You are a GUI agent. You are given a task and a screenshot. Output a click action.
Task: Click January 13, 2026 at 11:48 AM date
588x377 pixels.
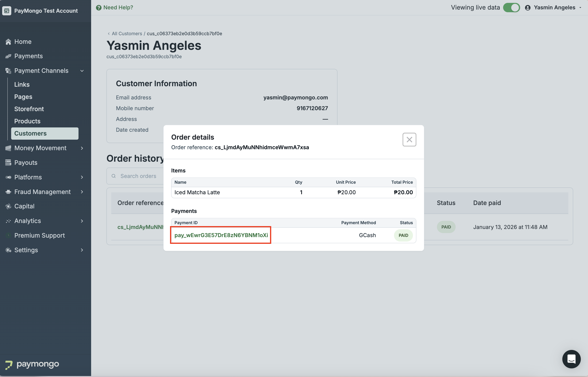[x=510, y=227]
